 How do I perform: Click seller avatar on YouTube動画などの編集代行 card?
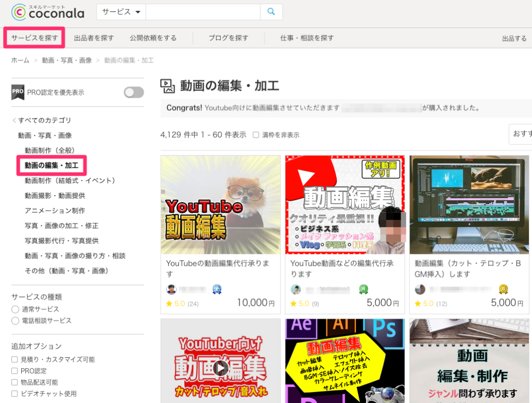[296, 289]
